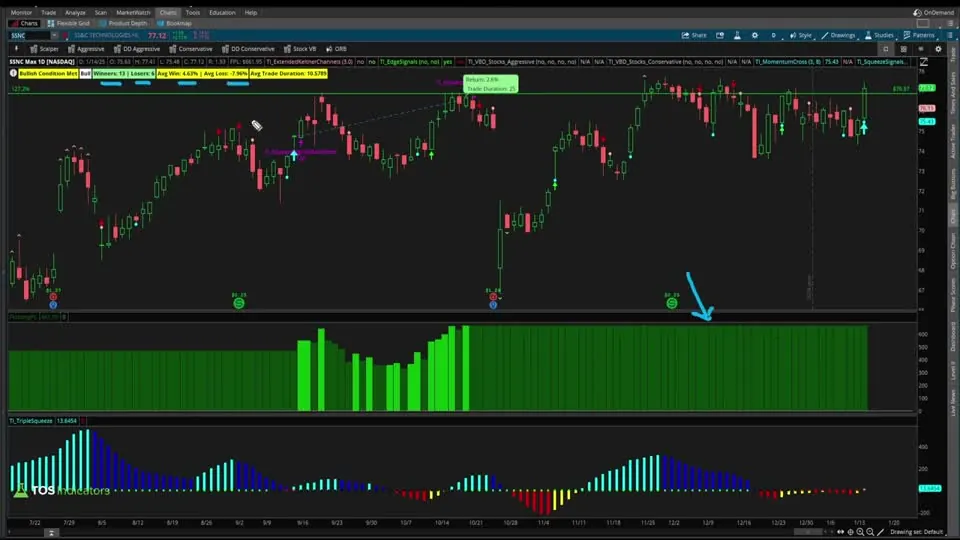Click the collapse arrow at bottom left
Viewport: 960px width, 540px height.
(51, 533)
